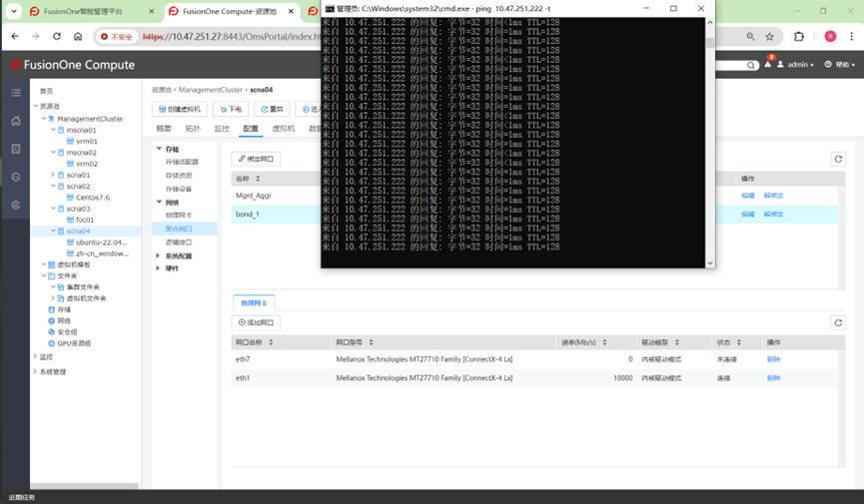Delete the eth7 port row

774,359
